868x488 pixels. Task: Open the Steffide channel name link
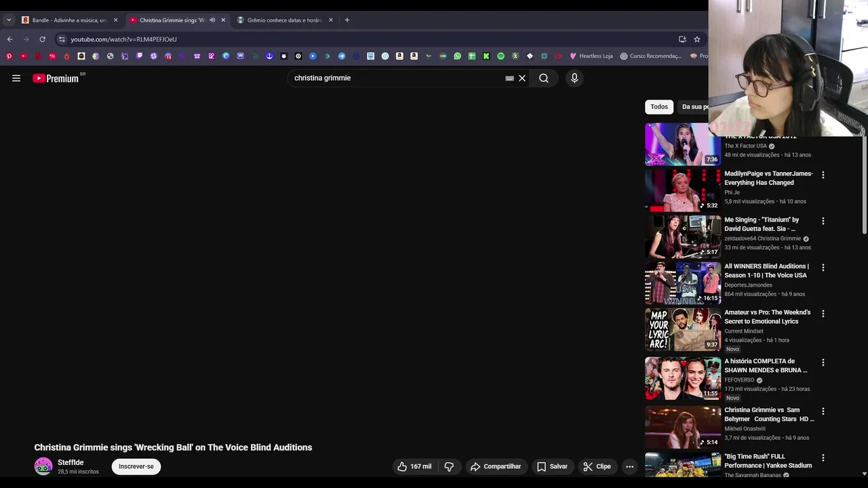pos(71,462)
